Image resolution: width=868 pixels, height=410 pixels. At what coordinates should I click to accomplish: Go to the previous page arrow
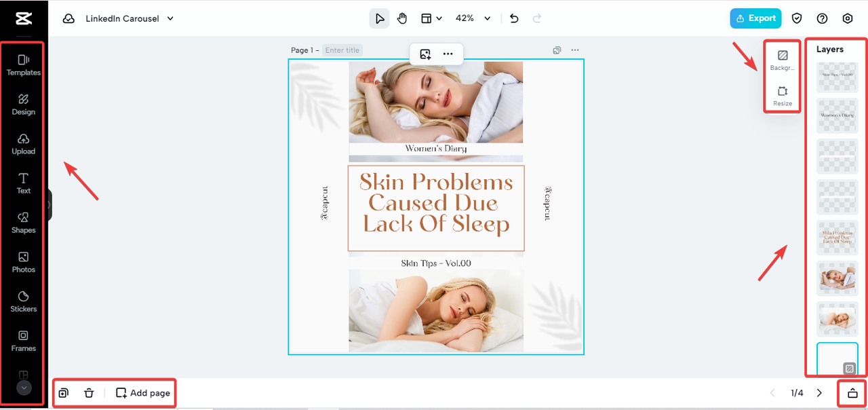pos(772,393)
